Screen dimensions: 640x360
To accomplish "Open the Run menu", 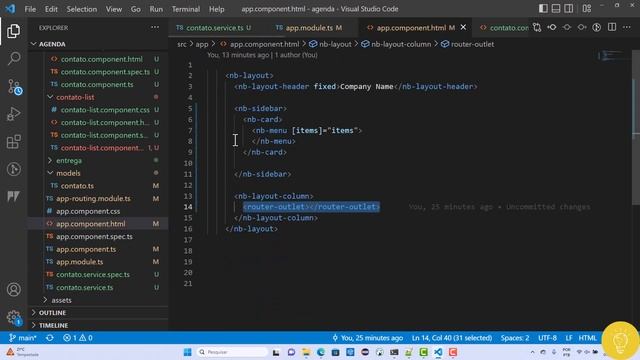I will [156, 9].
